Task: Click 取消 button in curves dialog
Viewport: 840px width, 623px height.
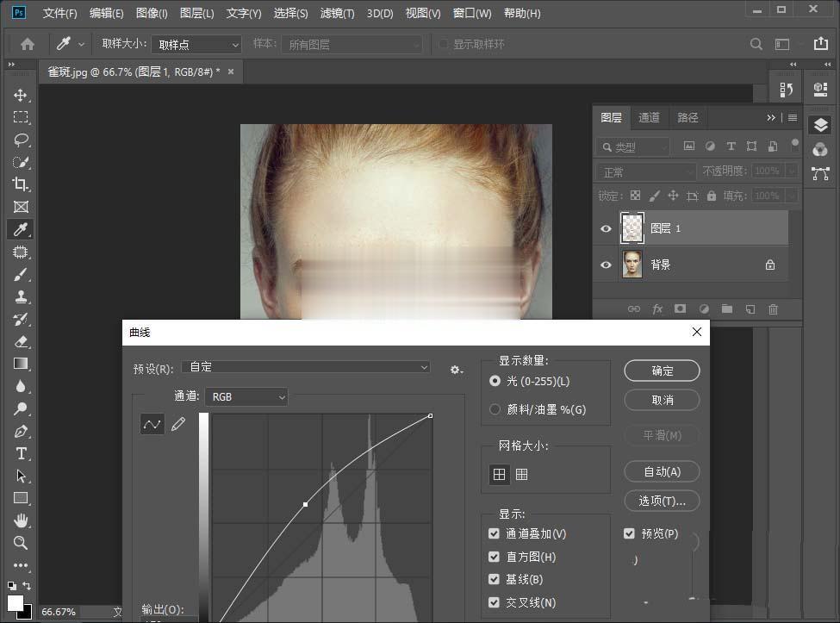Action: coord(663,400)
